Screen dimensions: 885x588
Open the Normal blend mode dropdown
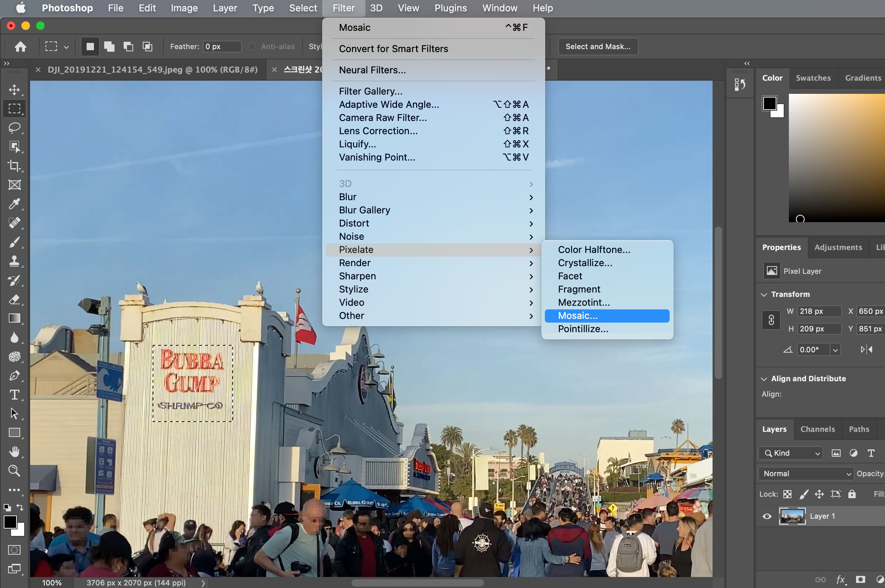coord(805,474)
